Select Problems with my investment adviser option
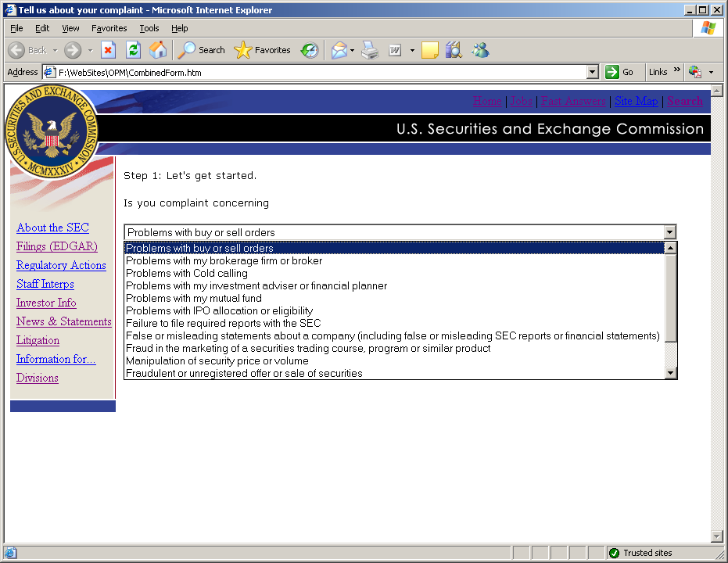The height and width of the screenshot is (563, 728). pos(395,286)
